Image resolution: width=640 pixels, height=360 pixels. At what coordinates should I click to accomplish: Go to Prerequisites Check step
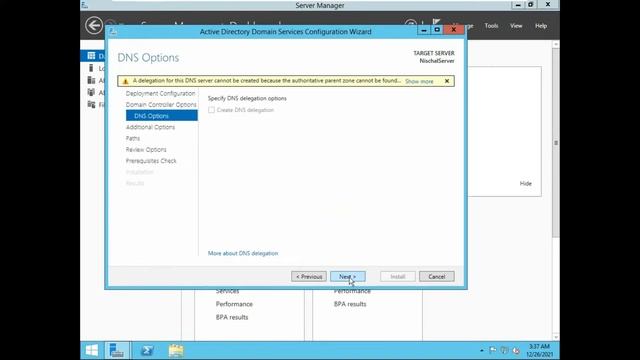pos(151,161)
